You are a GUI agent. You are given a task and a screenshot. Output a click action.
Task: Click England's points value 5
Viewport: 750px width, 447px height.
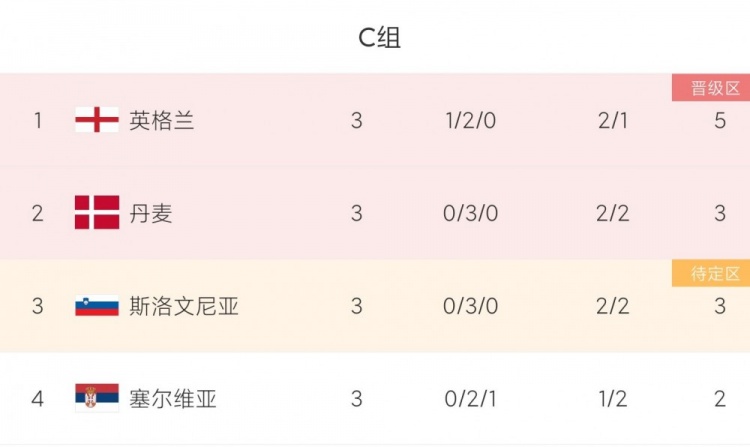click(720, 120)
